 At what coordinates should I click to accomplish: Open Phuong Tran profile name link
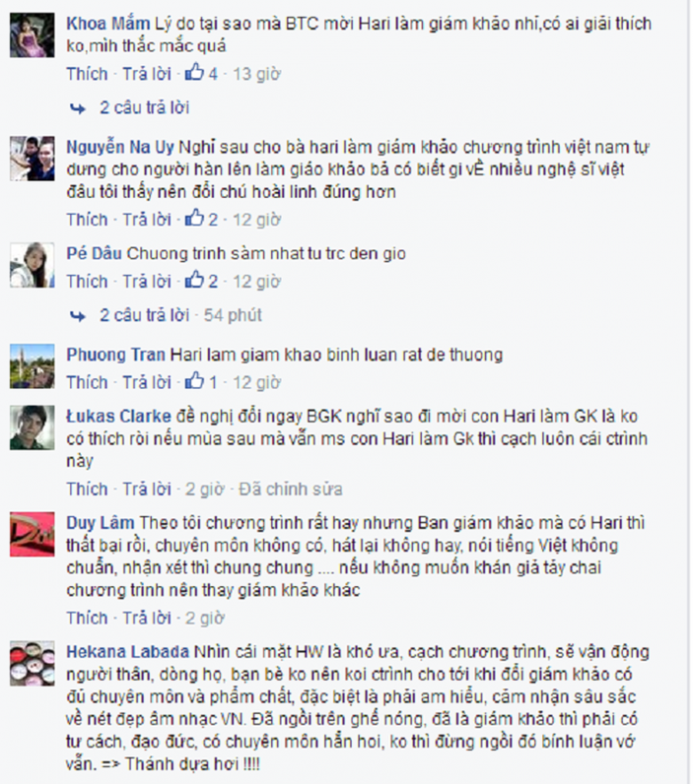(115, 354)
